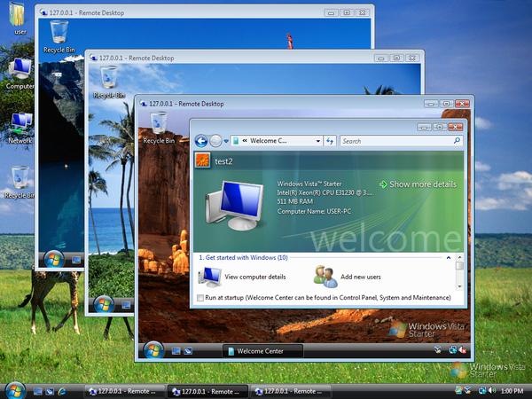This screenshot has width=532, height=399.
Task: Select Recycle Bin in middle Remote Desktop window
Action: click(109, 82)
